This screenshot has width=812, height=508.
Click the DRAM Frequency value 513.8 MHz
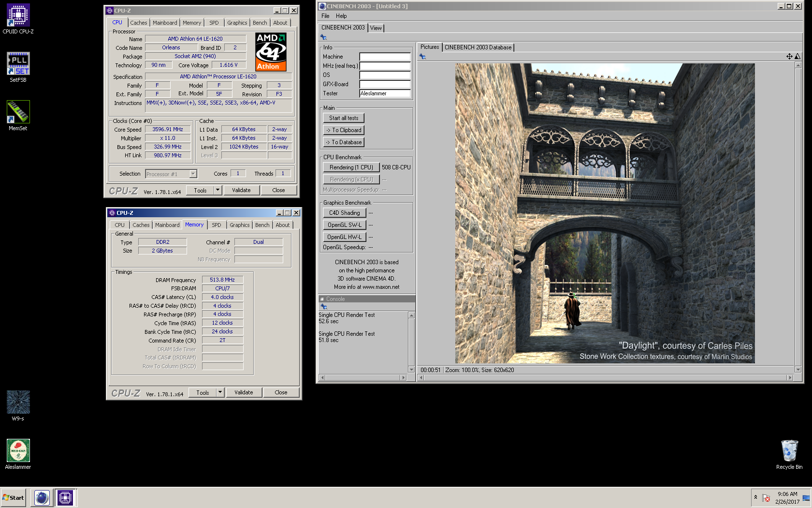point(222,280)
